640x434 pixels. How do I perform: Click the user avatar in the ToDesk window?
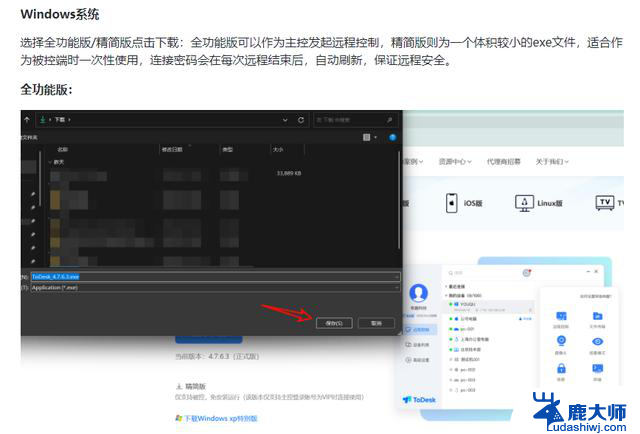pos(418,292)
